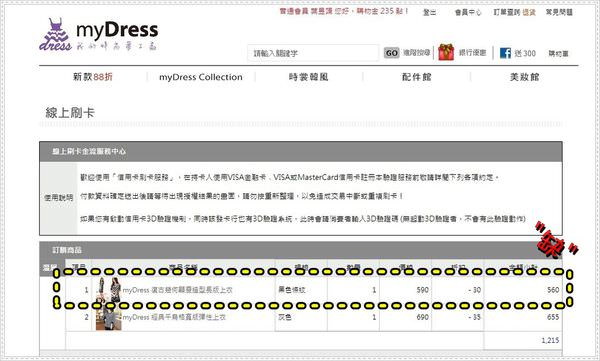Open the 配件館 accessories menu
Viewport: 600px width, 361px height.
pyautogui.click(x=417, y=77)
